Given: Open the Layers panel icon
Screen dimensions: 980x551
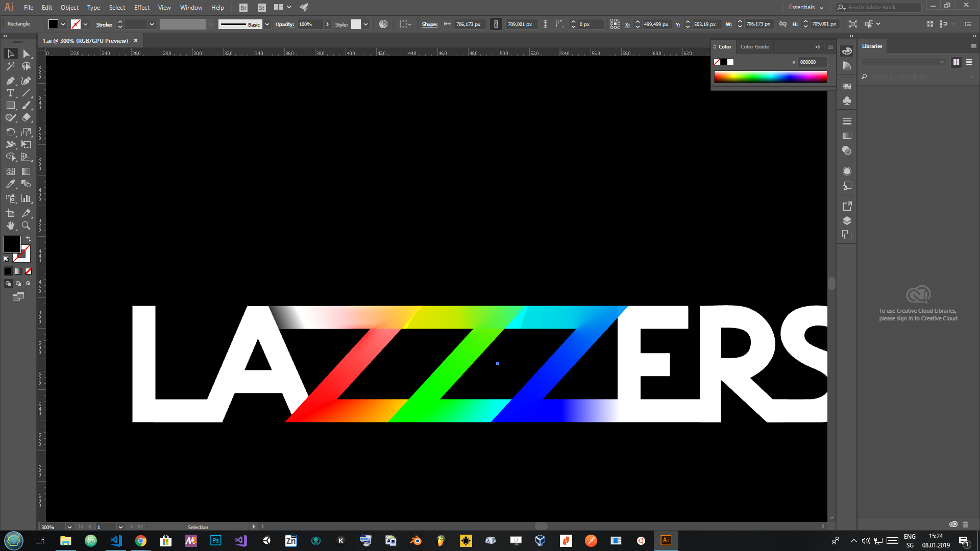Looking at the screenshot, I should click(847, 221).
